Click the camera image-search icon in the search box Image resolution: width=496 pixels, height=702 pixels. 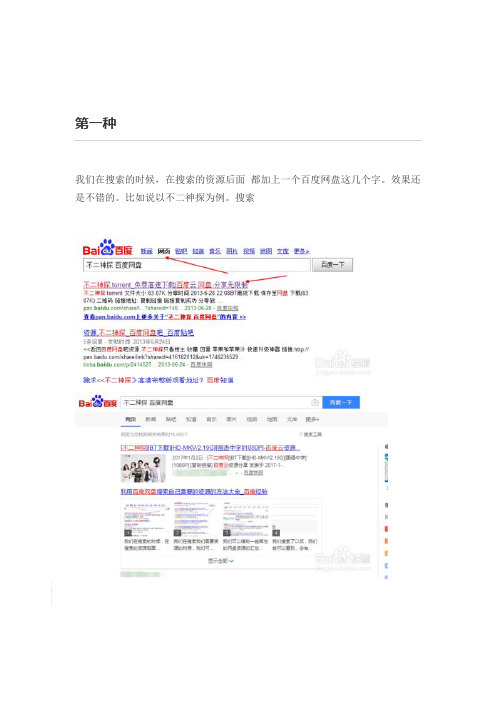pos(315,402)
